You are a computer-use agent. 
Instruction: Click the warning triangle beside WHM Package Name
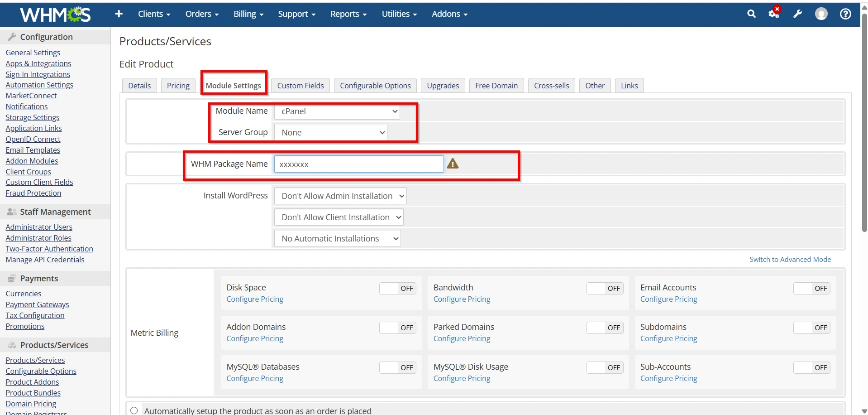(x=453, y=164)
